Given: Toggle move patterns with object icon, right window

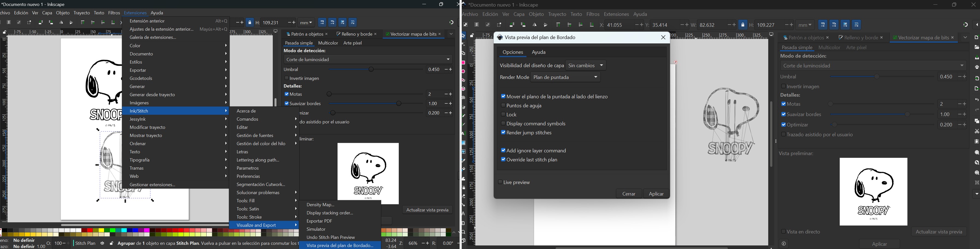Looking at the screenshot, I should point(856,25).
